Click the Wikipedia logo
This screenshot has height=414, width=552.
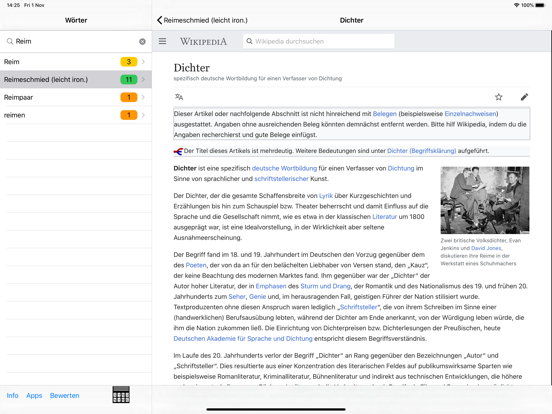[x=203, y=42]
